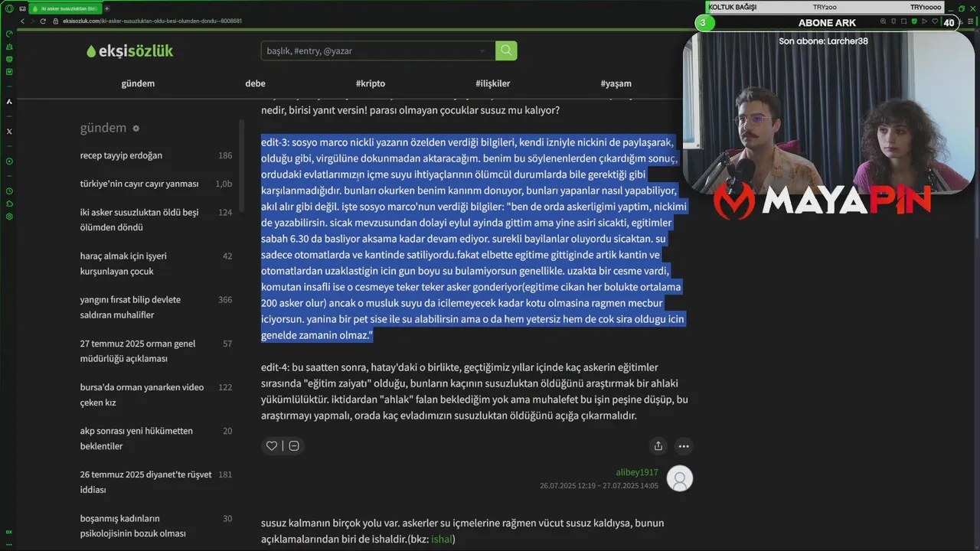This screenshot has width=980, height=551.
Task: Open 'akp sonrası yeni hükümetten beklentiler'
Action: pos(136,438)
